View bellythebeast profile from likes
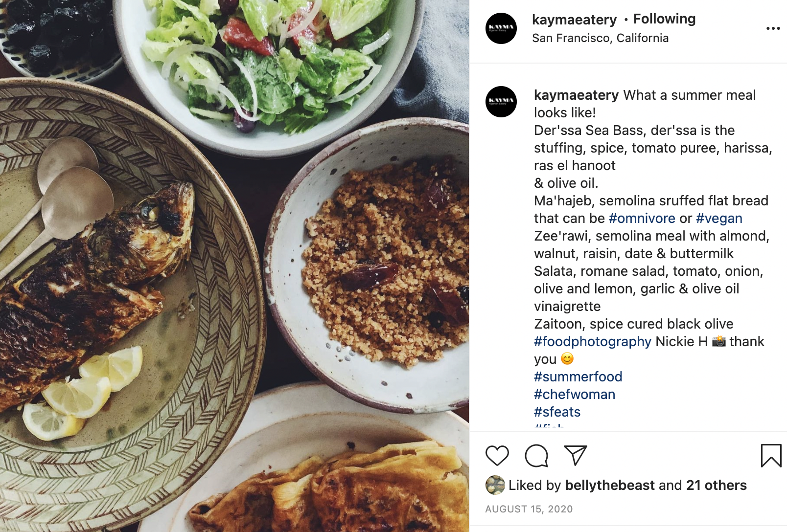 pos(609,485)
